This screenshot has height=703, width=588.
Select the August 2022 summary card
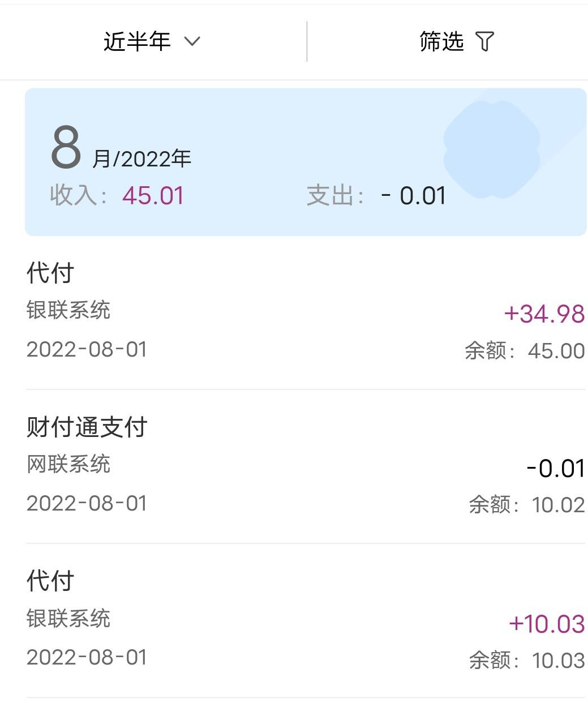coord(306,162)
